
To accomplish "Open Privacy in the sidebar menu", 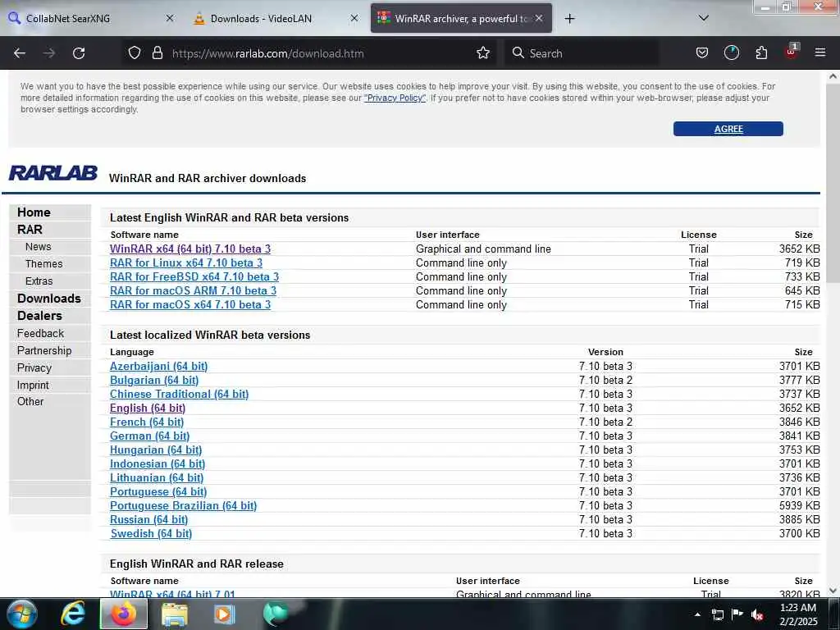I will pyautogui.click(x=34, y=368).
